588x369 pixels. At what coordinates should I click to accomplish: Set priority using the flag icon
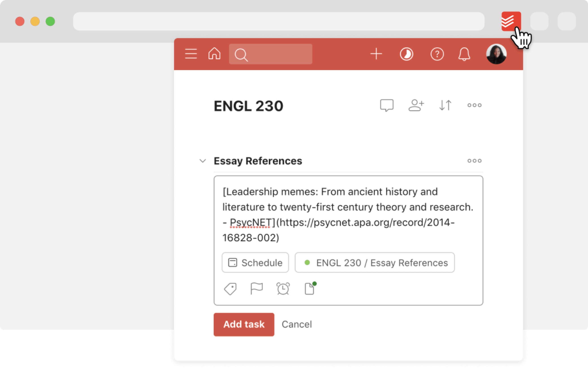pyautogui.click(x=256, y=289)
